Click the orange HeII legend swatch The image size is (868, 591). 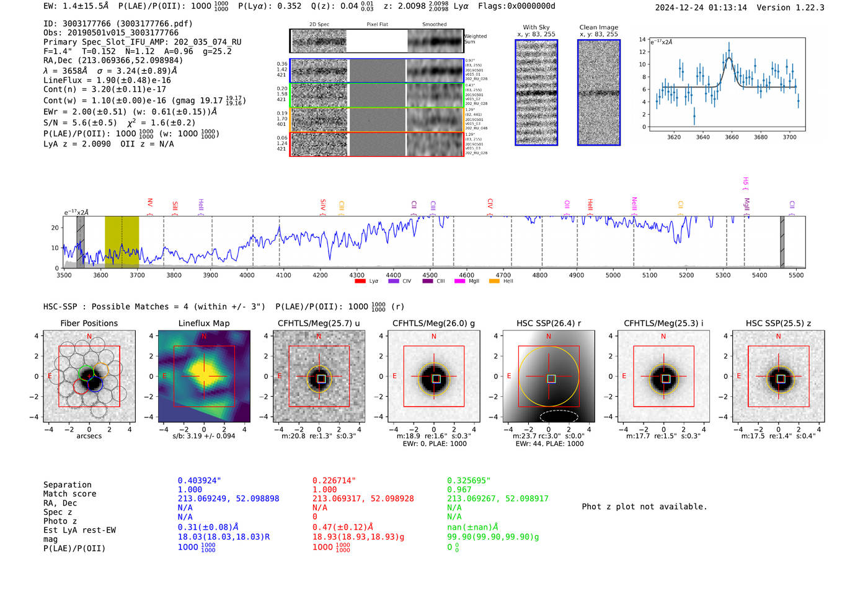pyautogui.click(x=494, y=282)
